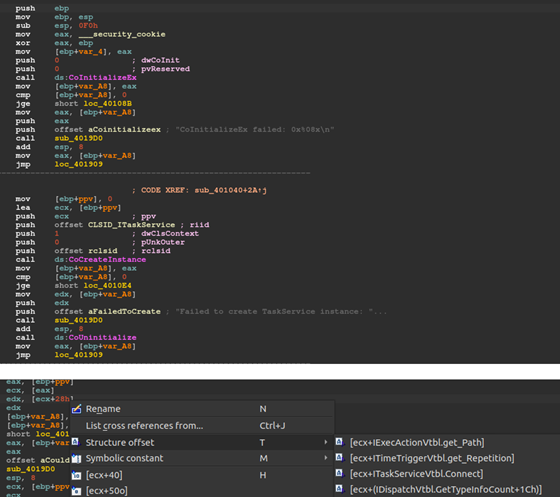Click icon beside IDispatchVtbl.GetTypeInfoCount entry
Image resolution: width=560 pixels, height=498 pixels.
[339, 489]
